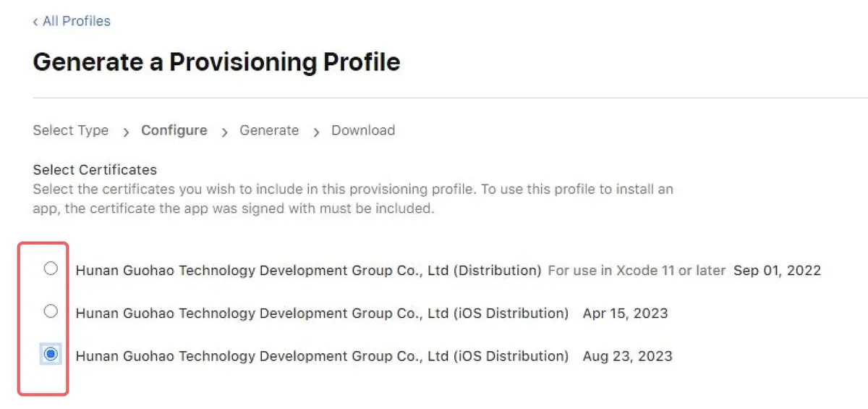Click the Select Type breadcrumb step

[x=71, y=131]
